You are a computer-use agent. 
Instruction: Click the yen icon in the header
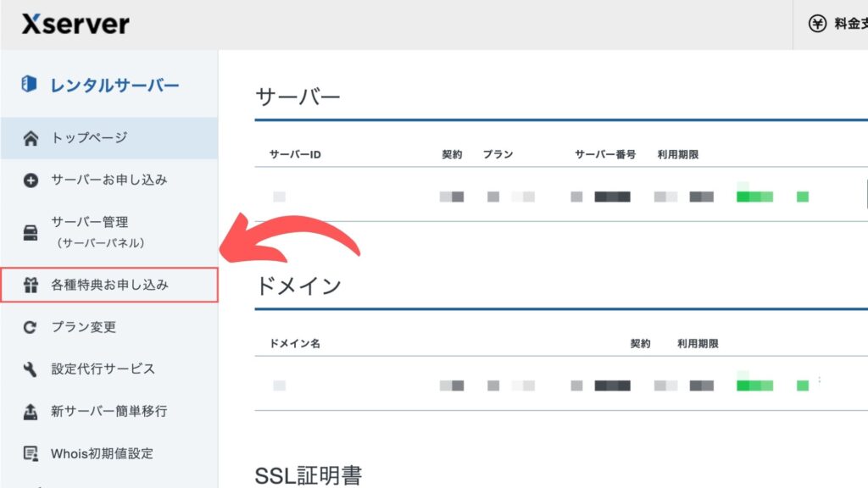pyautogui.click(x=817, y=24)
